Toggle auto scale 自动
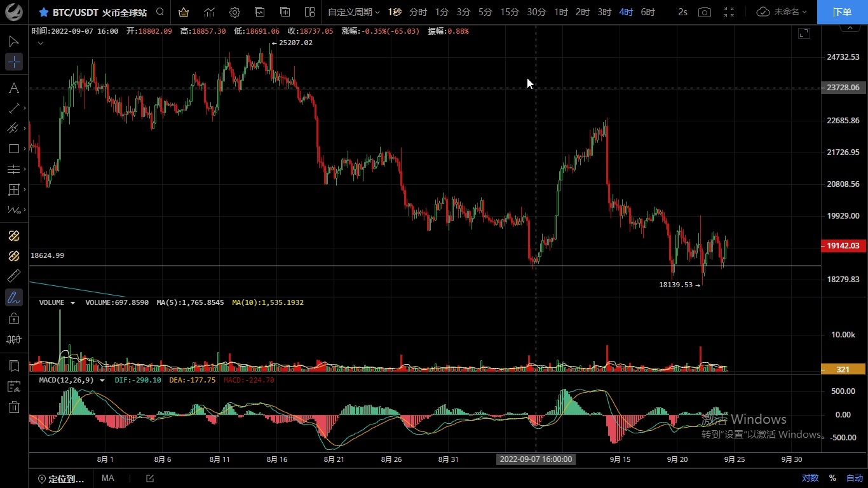Image resolution: width=868 pixels, height=488 pixels. [x=855, y=478]
